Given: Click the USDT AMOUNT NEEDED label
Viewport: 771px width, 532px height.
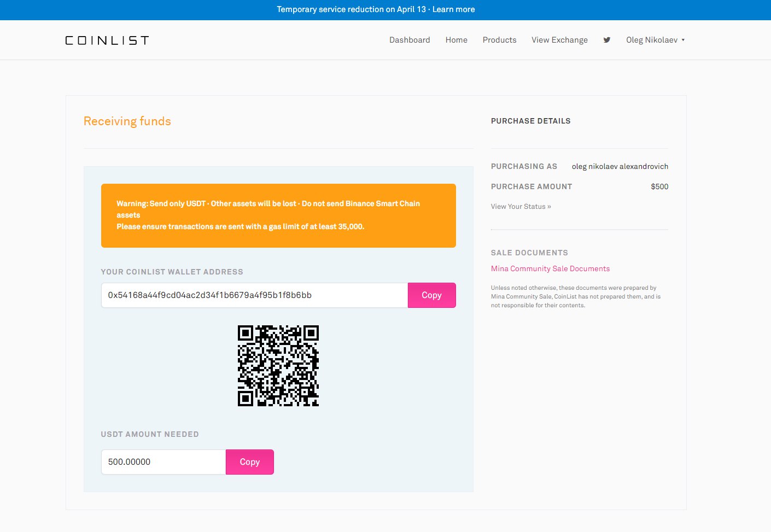Looking at the screenshot, I should 150,434.
